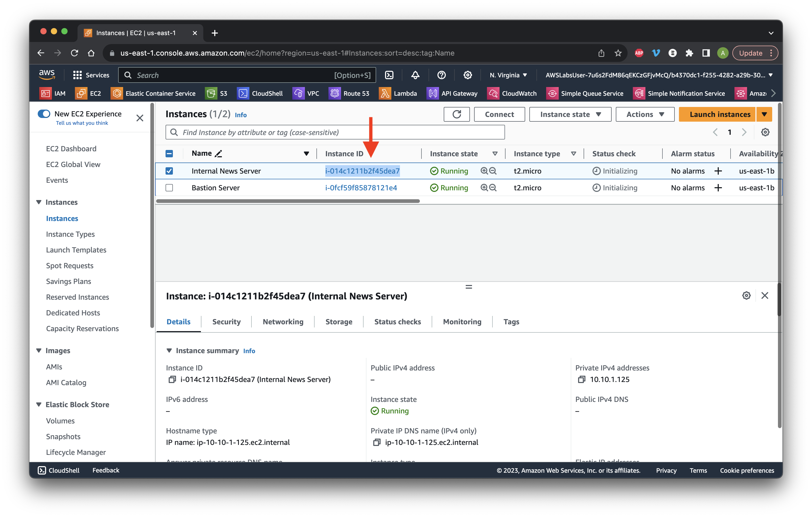Copy the private IPv4 address 10.10.1.125
812x517 pixels.
(582, 380)
